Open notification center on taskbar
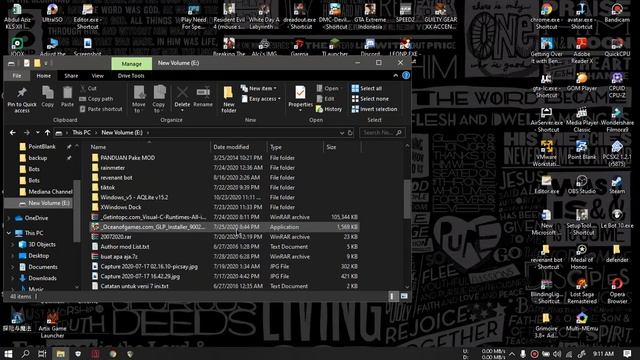 627,354
